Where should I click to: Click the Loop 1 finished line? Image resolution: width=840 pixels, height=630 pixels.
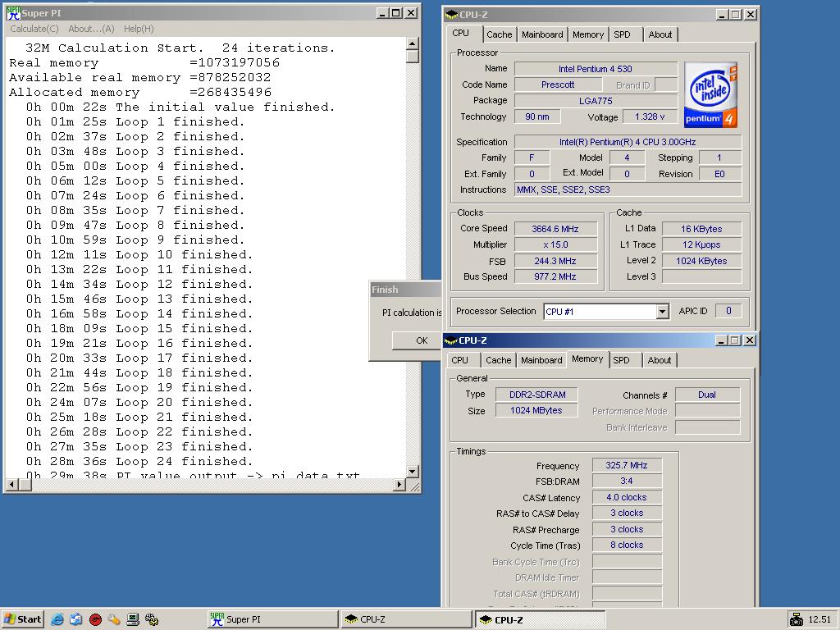pos(135,121)
